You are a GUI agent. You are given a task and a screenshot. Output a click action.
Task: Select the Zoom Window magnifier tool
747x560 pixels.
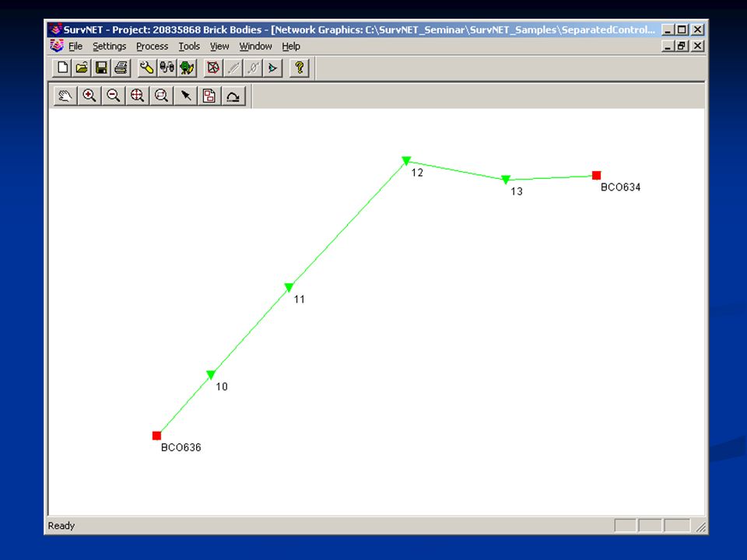point(162,96)
